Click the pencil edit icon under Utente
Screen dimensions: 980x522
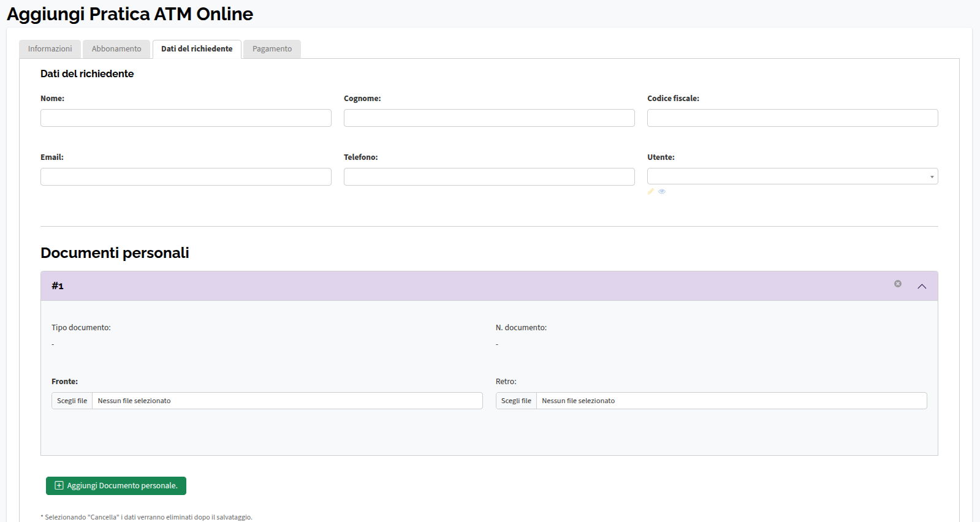point(651,192)
